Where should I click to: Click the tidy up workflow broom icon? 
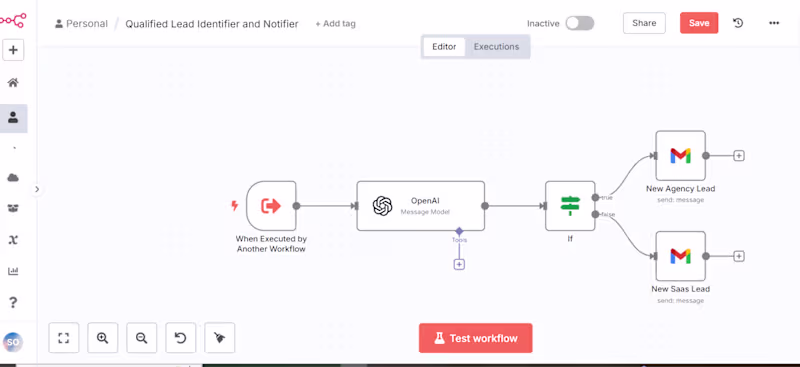[x=220, y=338]
